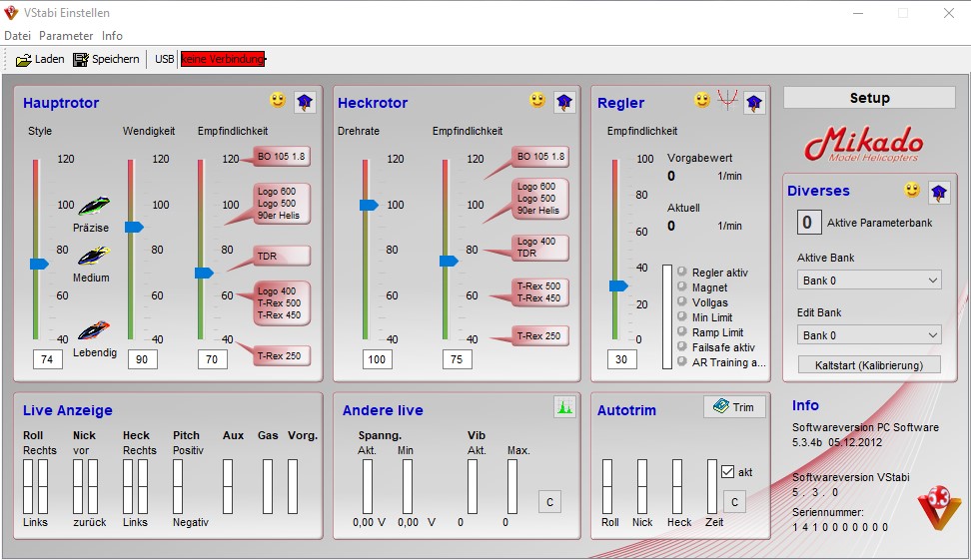Click the graduation hat icon in Heckrotor
The image size is (971, 560).
point(564,102)
